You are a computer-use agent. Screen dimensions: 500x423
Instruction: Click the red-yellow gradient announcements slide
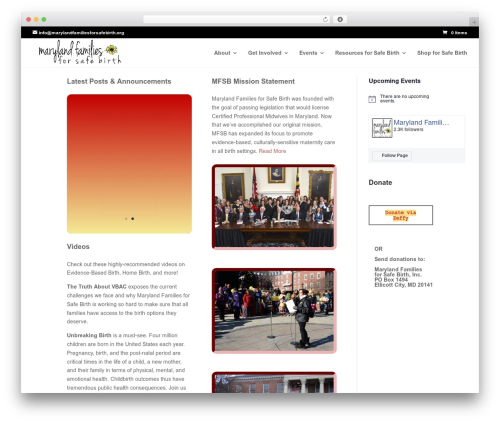point(129,164)
